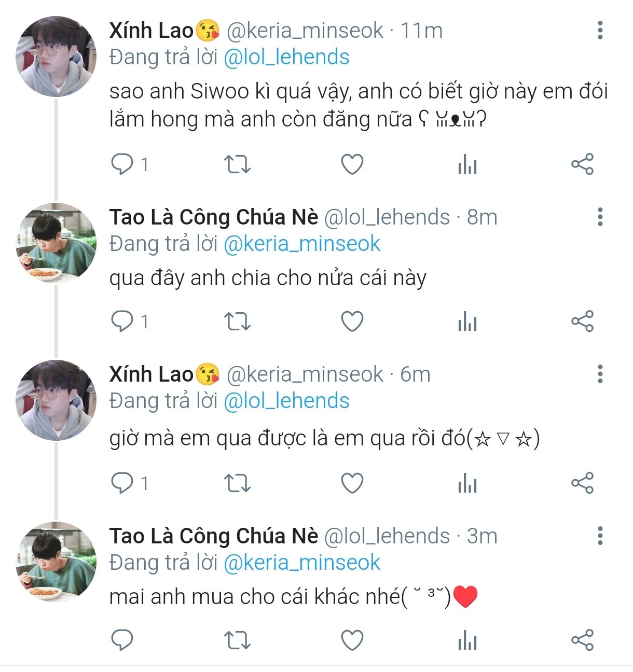Like the 6m tweet from @keria_minseok

352,483
